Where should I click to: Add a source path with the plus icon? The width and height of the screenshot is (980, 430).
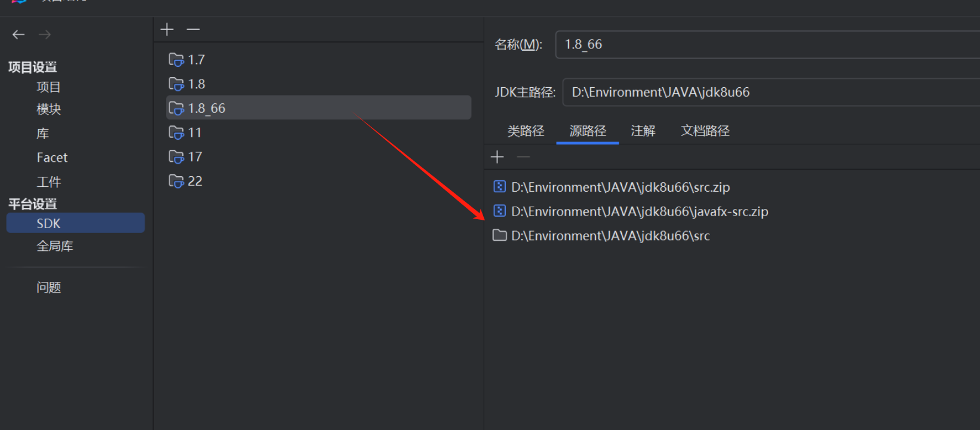[x=497, y=157]
